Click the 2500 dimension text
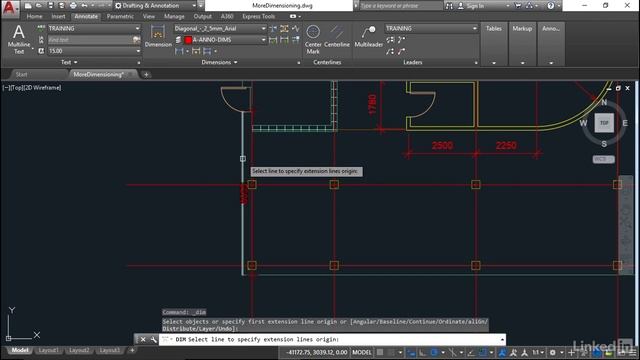Image resolution: width=640 pixels, height=360 pixels. pyautogui.click(x=442, y=146)
